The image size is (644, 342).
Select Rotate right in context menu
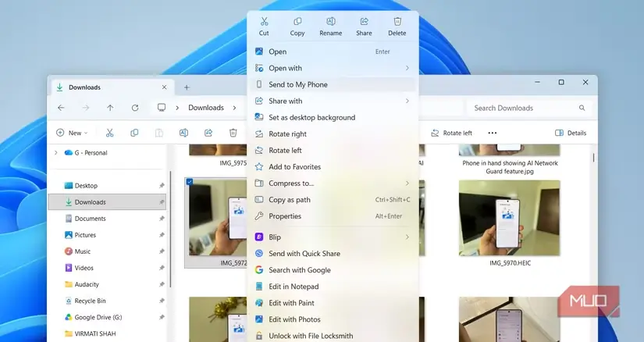[x=333, y=134]
